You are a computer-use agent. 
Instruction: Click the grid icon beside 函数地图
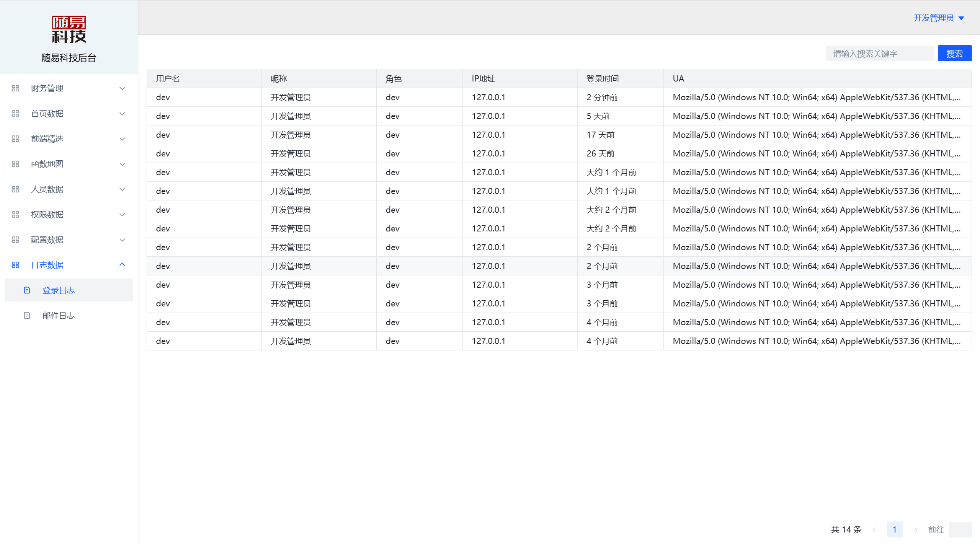tap(15, 164)
